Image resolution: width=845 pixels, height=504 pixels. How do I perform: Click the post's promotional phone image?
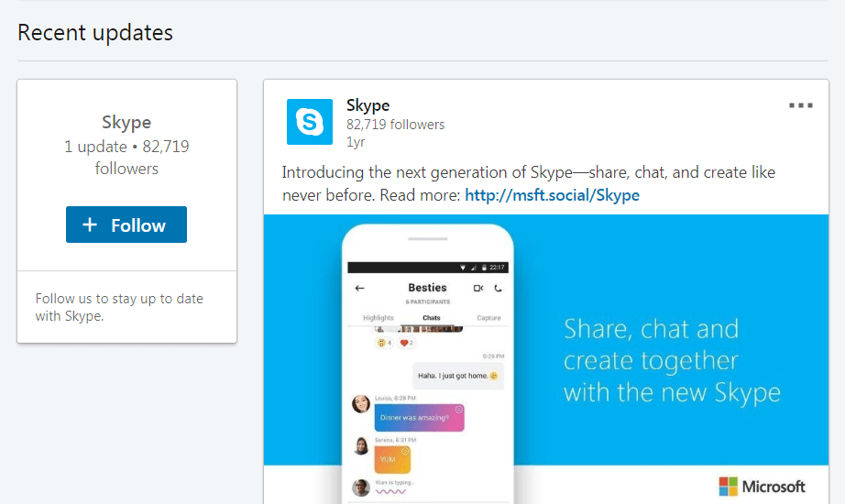tap(546, 359)
